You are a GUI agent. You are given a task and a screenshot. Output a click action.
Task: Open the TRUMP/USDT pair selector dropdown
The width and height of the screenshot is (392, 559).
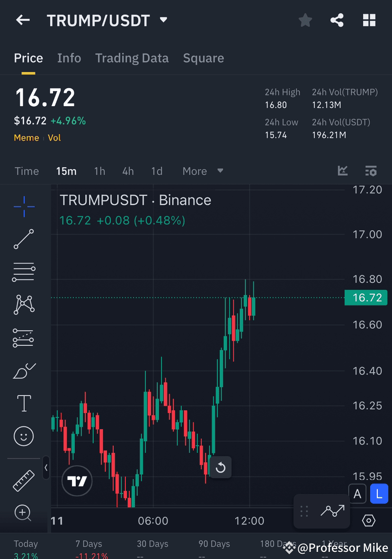[163, 20]
